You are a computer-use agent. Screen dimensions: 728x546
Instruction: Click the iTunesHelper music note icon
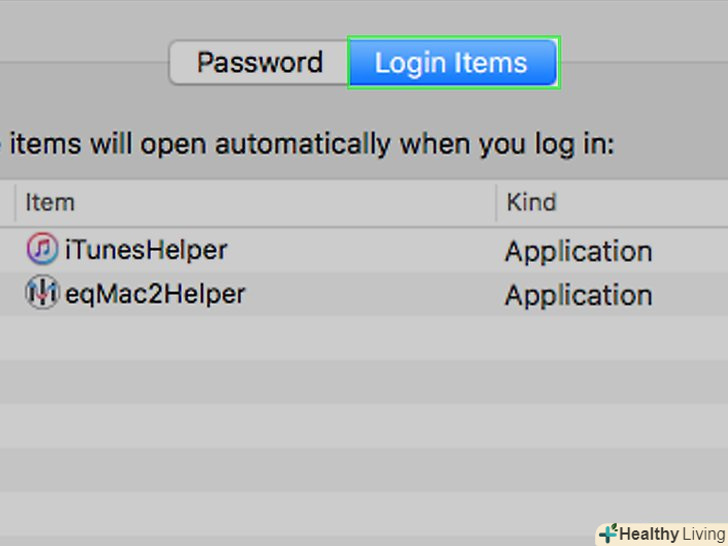(x=42, y=249)
